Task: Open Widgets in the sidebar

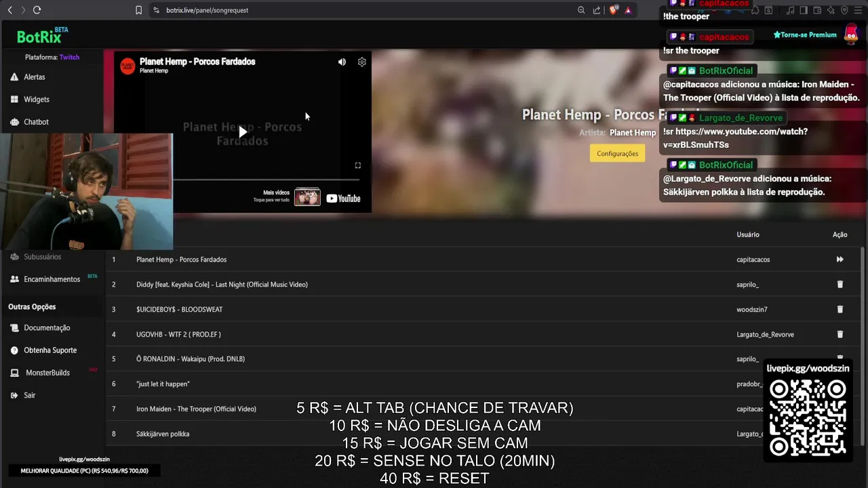Action: pyautogui.click(x=37, y=100)
